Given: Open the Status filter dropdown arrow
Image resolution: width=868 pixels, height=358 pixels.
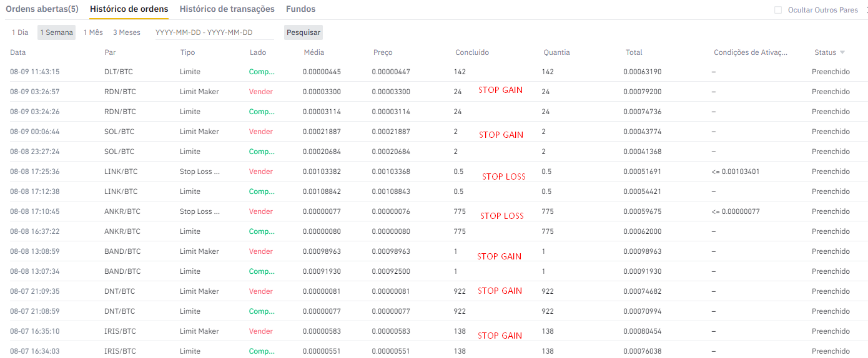Looking at the screenshot, I should 842,52.
